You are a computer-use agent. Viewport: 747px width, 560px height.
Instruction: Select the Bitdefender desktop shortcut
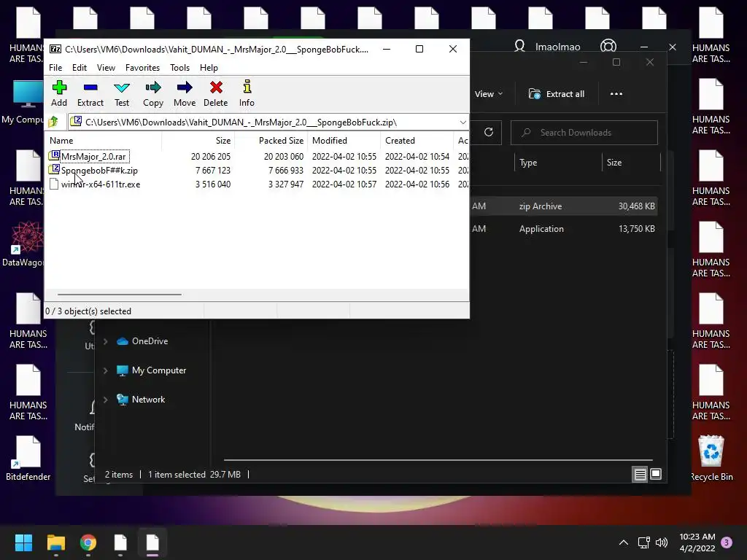pyautogui.click(x=28, y=458)
